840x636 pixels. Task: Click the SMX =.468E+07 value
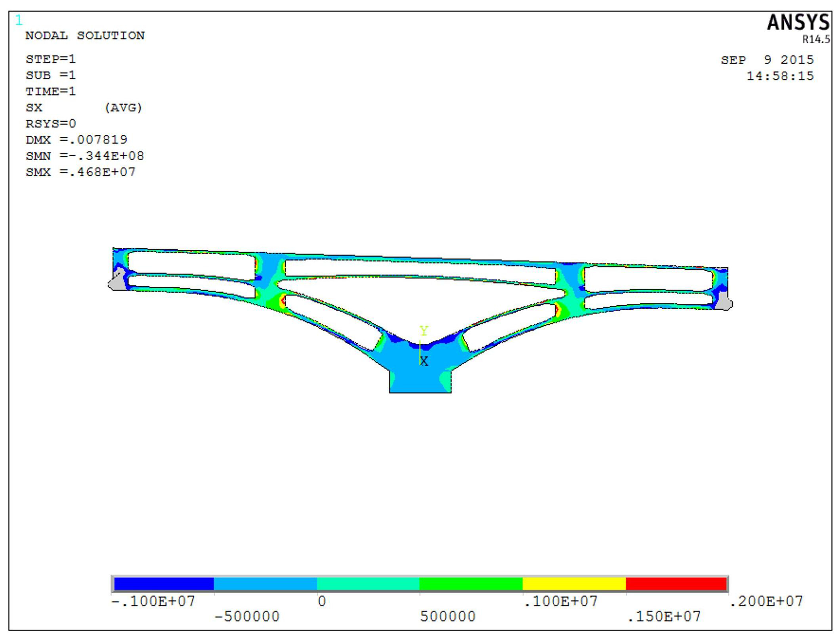80,172
